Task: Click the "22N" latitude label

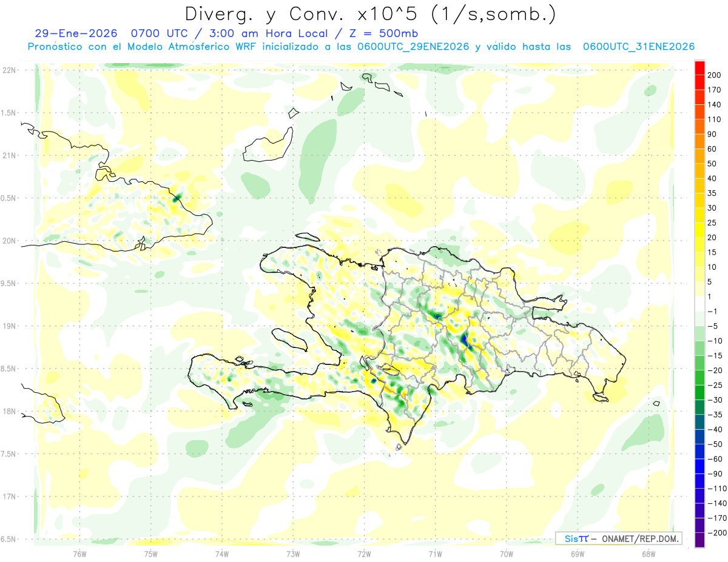Action: [8, 70]
